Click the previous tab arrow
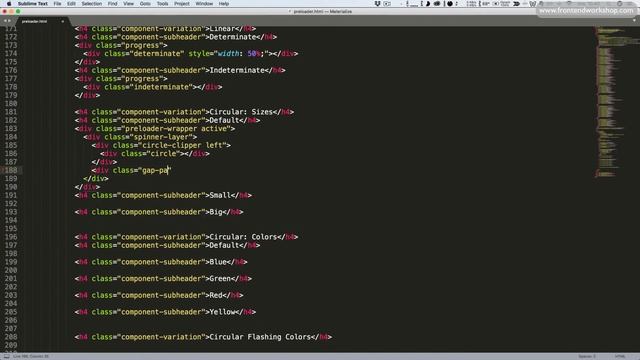 tap(5, 21)
